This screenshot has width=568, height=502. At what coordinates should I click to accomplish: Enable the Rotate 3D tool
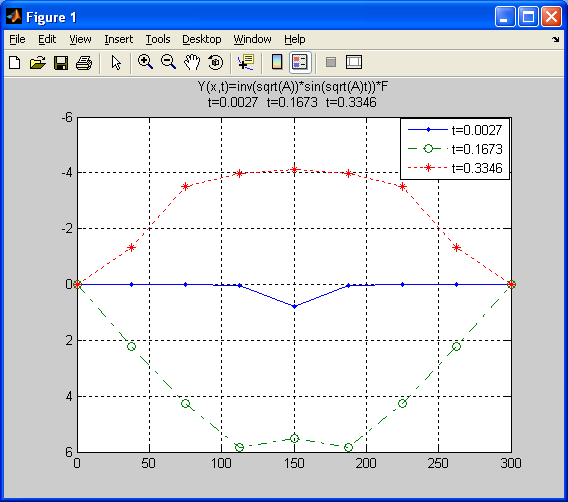pos(216,62)
